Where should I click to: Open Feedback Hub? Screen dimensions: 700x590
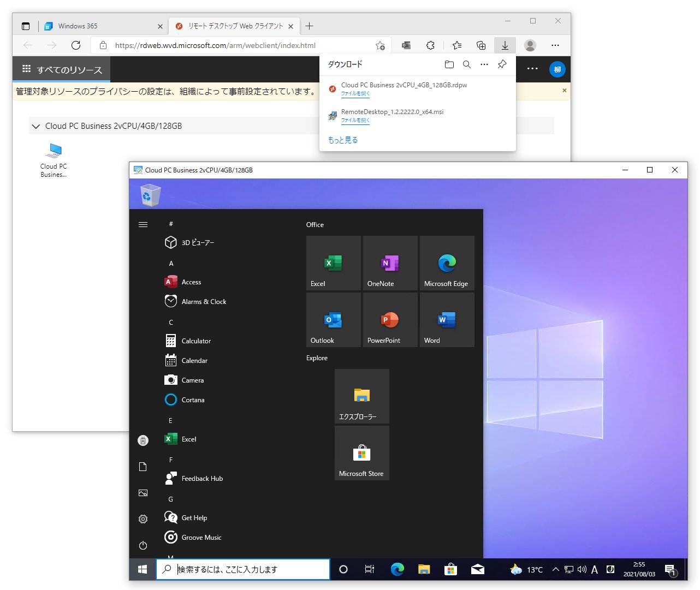(x=194, y=478)
